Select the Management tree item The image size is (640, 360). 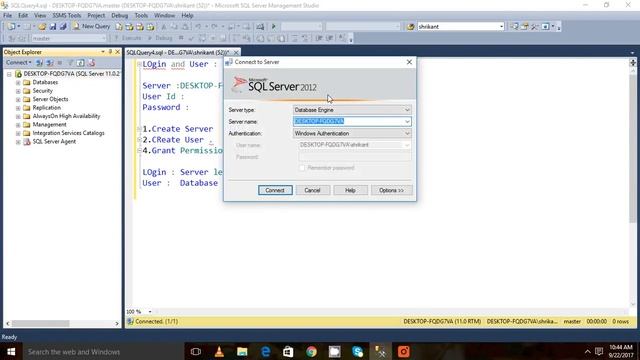pos(49,124)
